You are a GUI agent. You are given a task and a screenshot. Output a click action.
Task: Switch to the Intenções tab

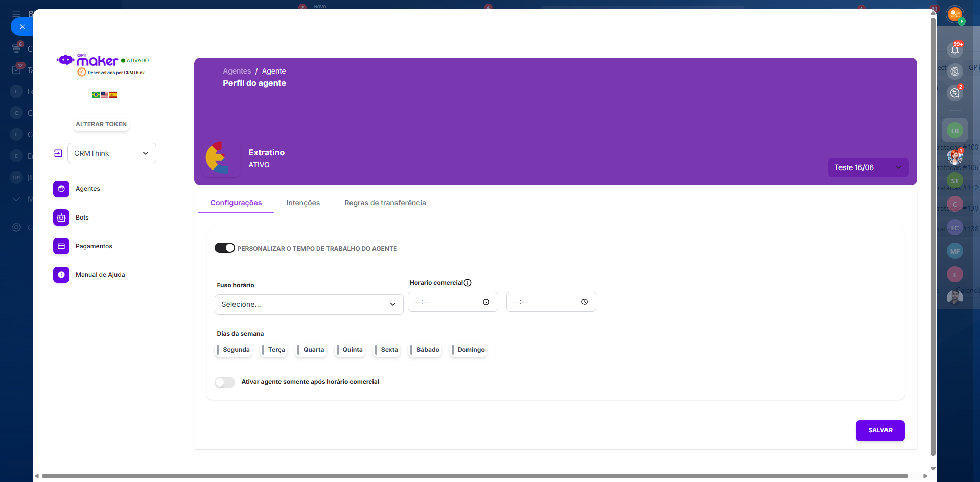303,203
